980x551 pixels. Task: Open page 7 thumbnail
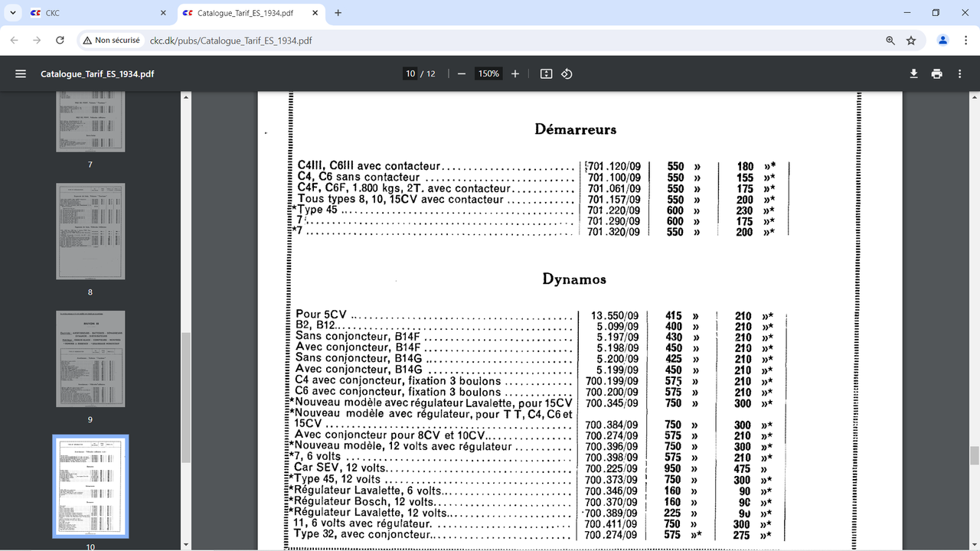click(90, 122)
